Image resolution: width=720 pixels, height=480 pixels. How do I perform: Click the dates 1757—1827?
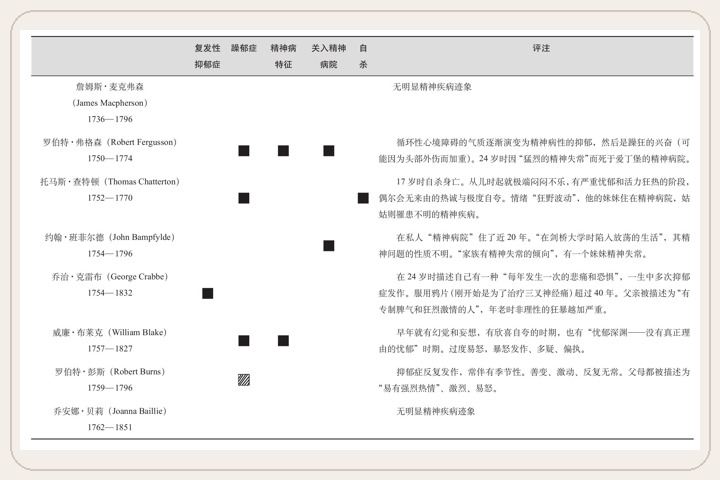click(110, 349)
